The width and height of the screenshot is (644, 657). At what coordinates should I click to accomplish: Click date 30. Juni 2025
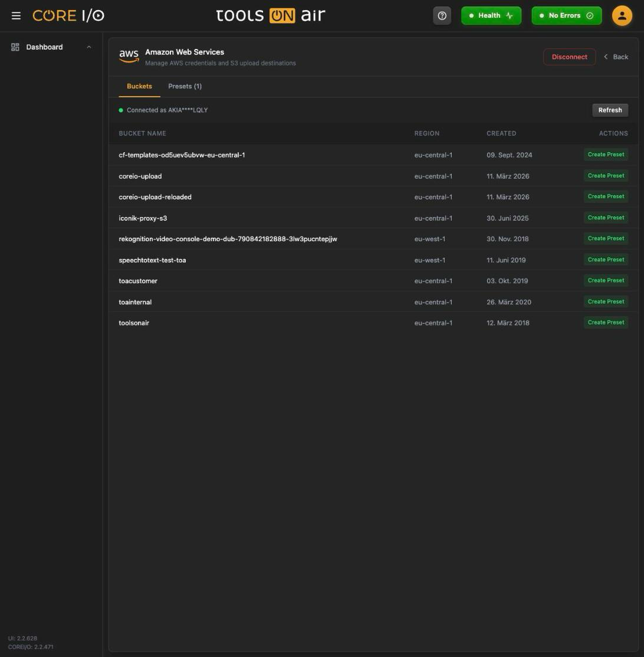(507, 218)
